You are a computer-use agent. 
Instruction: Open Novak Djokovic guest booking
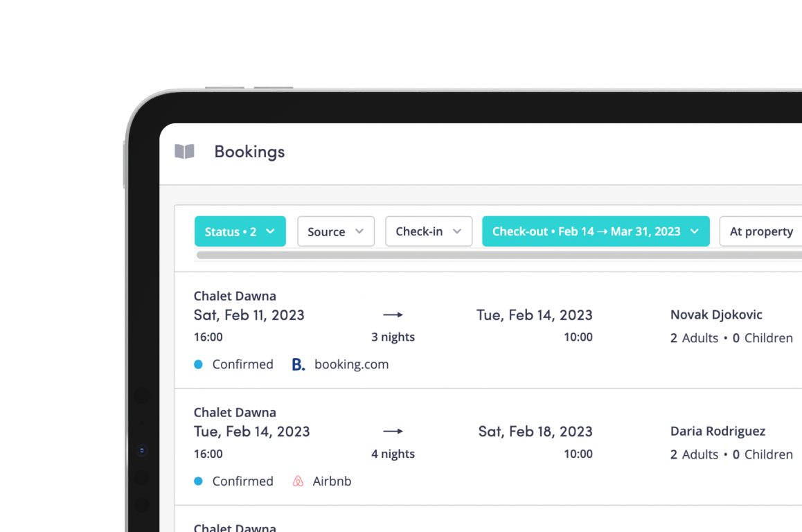point(716,314)
